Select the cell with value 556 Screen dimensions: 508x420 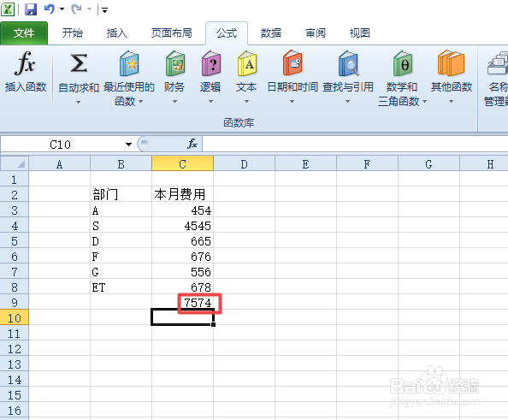(x=182, y=271)
